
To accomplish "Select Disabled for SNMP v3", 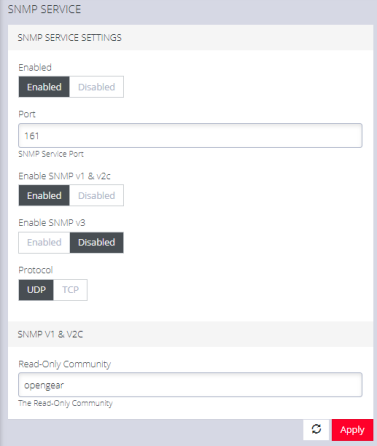I will (97, 242).
